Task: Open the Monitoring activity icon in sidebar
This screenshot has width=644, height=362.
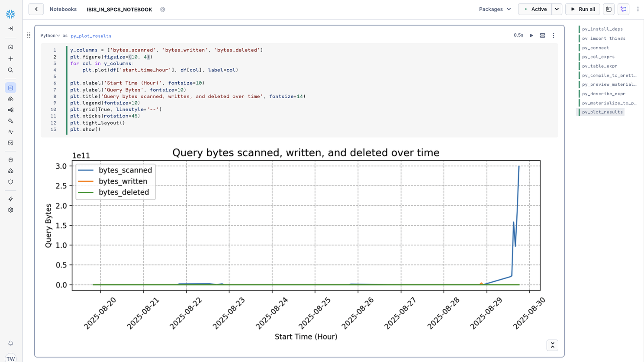Action: [x=11, y=132]
